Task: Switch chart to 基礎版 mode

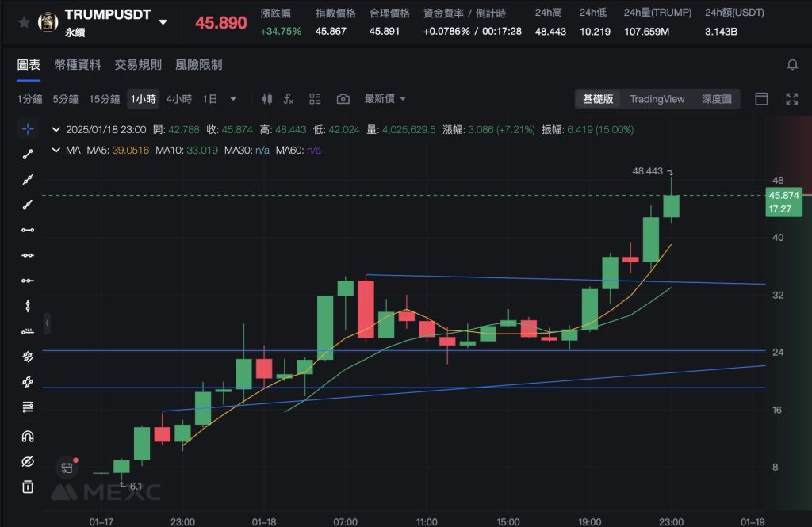Action: (x=598, y=99)
